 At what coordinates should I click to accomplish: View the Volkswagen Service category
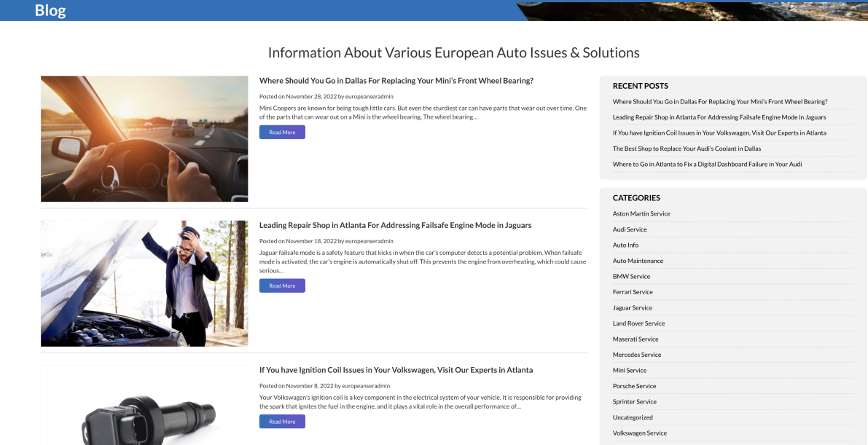point(639,433)
